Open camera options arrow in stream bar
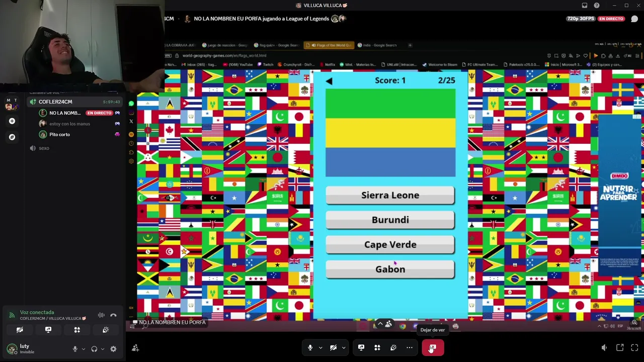This screenshot has height=362, width=644. [344, 347]
